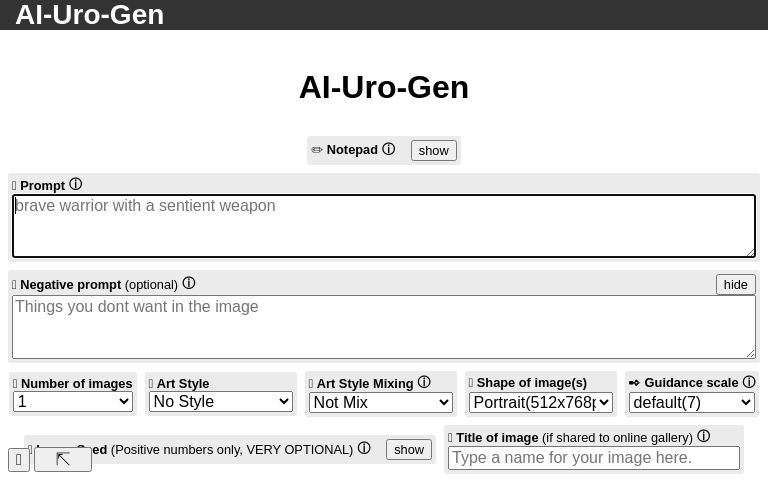The height and width of the screenshot is (480, 768).
Task: Click the Negative prompt info icon
Action: click(x=189, y=283)
